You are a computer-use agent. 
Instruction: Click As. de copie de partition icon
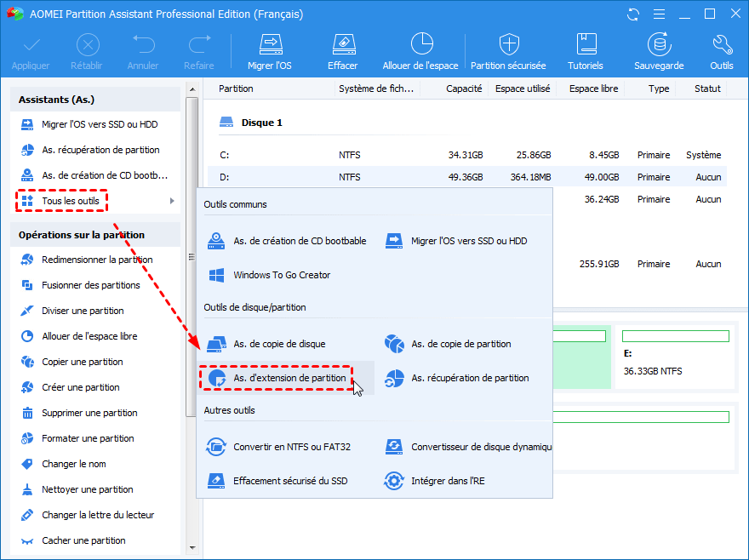(394, 344)
